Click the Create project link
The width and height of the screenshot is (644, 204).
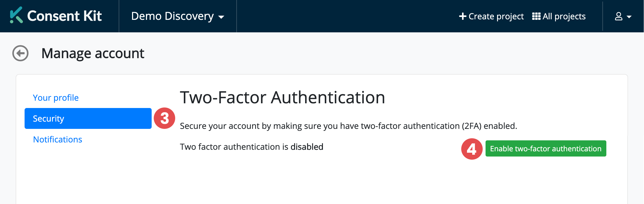(x=496, y=16)
